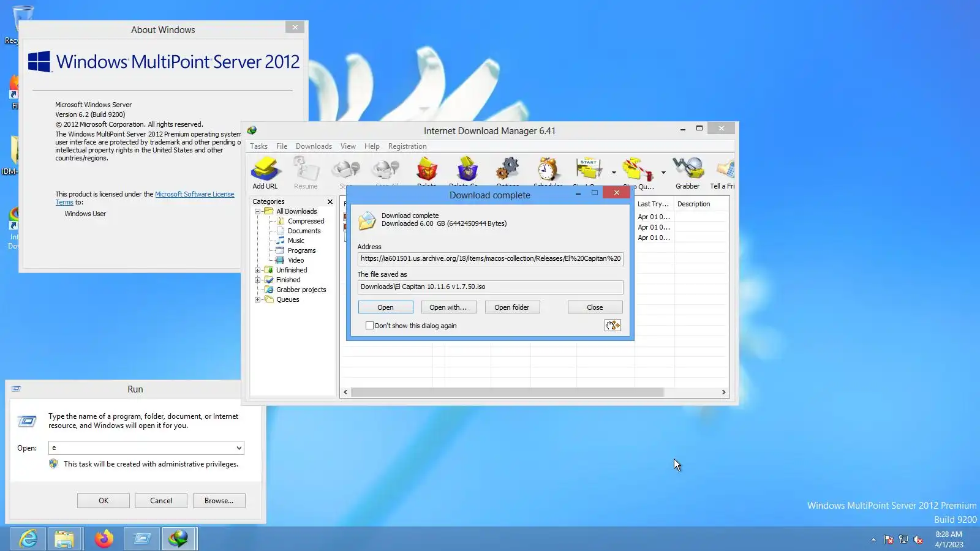
Task: Click the muted volume tray icon
Action: point(918,539)
